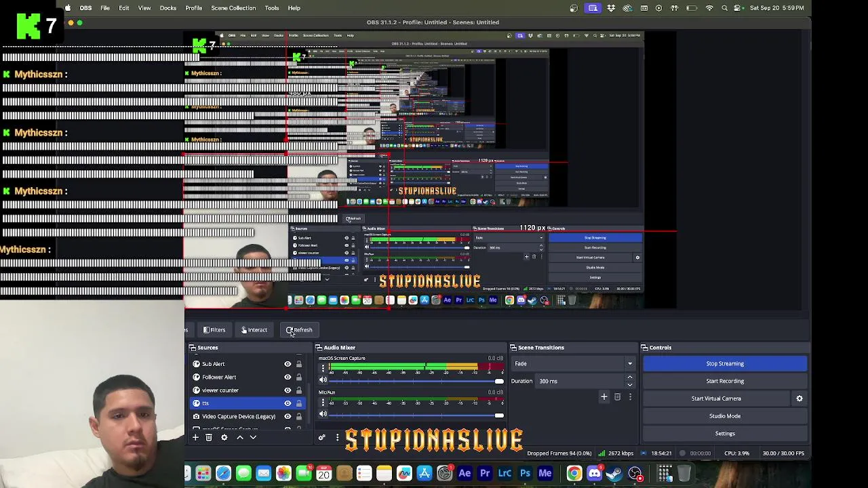Open Profile menu
Viewport: 868px width, 488px height.
194,8
